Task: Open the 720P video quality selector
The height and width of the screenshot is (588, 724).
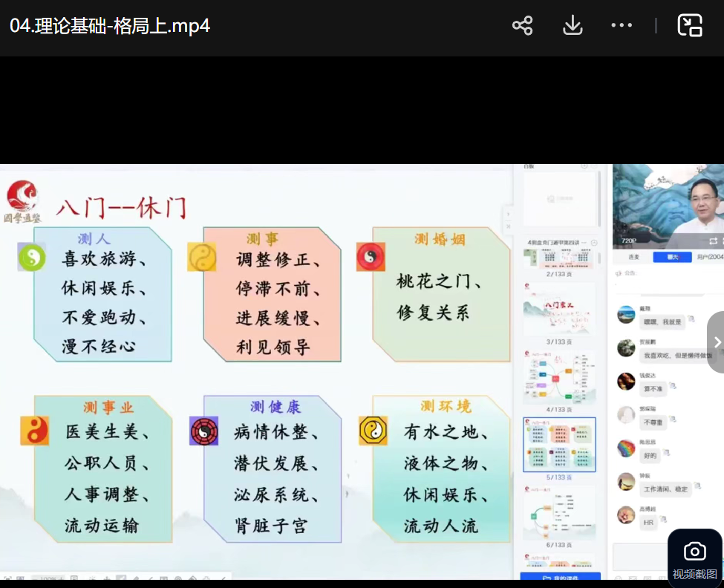Action: (629, 241)
